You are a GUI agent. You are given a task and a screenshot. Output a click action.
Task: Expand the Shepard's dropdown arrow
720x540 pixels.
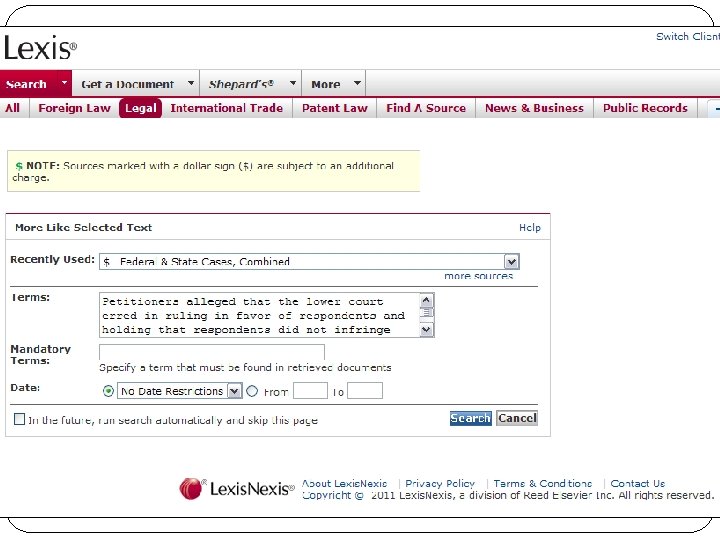tap(293, 83)
